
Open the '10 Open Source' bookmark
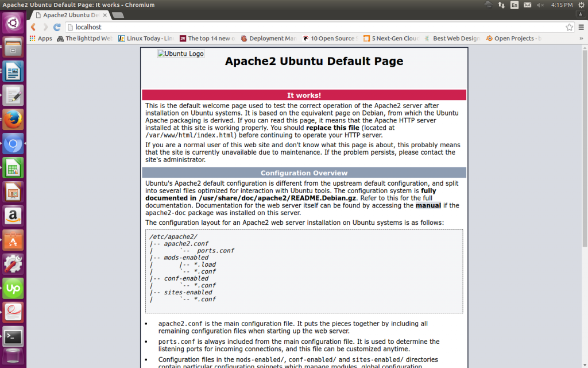330,39
